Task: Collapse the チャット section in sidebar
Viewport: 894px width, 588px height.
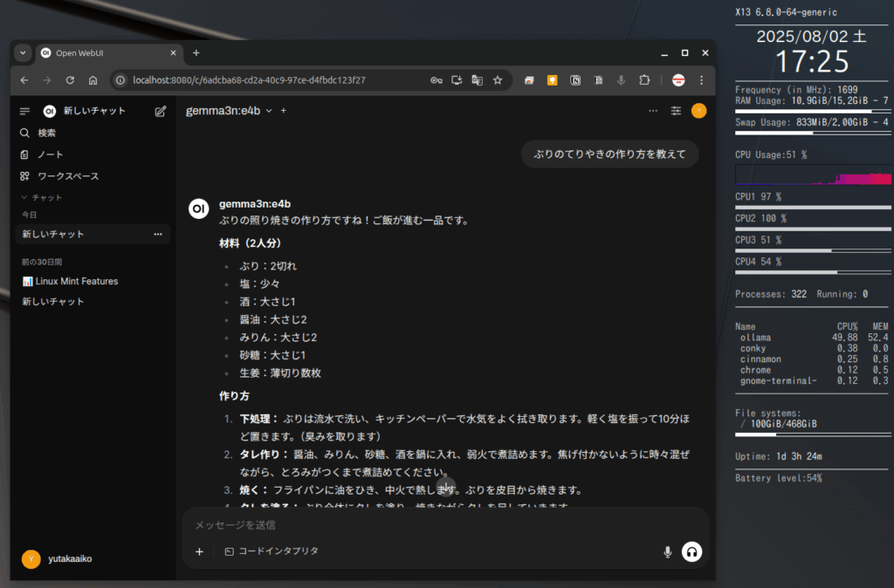Action: click(42, 197)
